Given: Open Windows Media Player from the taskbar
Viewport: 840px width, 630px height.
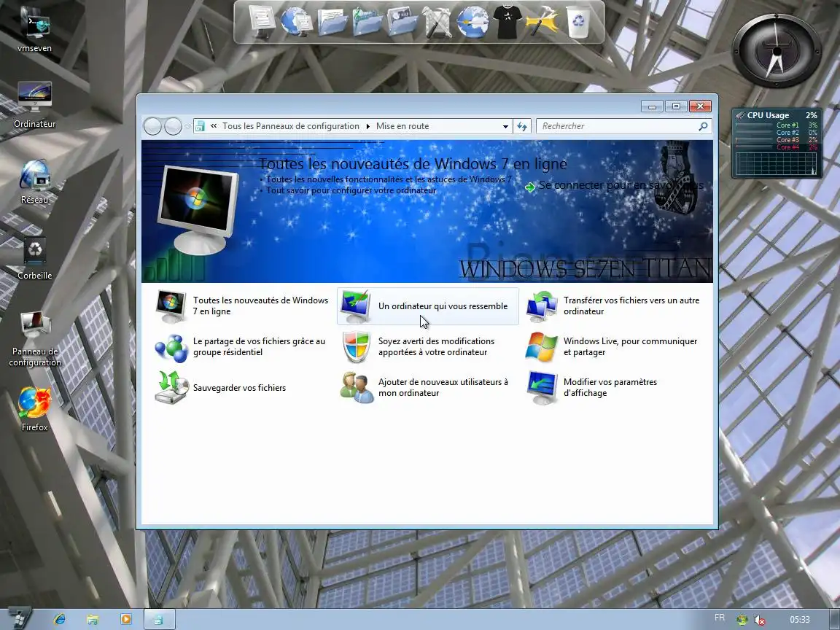Looking at the screenshot, I should (126, 619).
